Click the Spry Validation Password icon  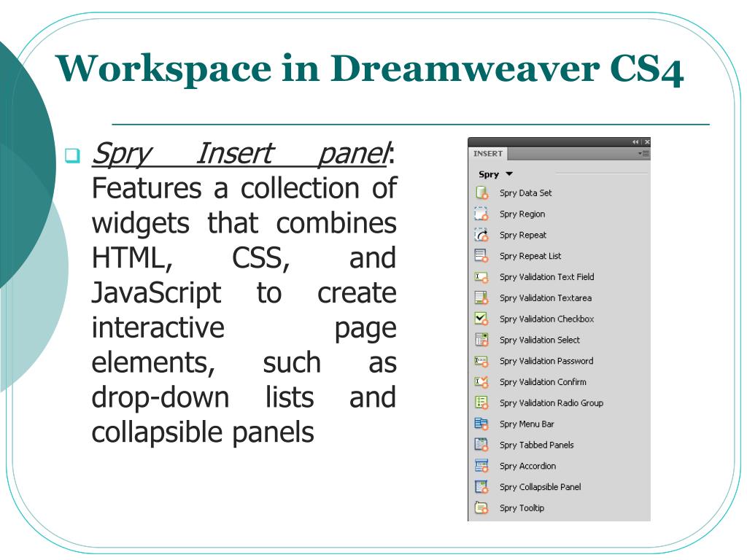(481, 361)
